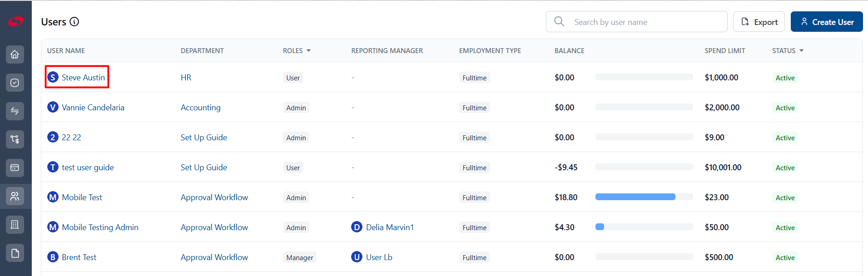Open Approval Workflow for Brent Test
The height and width of the screenshot is (276, 868).
click(x=214, y=257)
